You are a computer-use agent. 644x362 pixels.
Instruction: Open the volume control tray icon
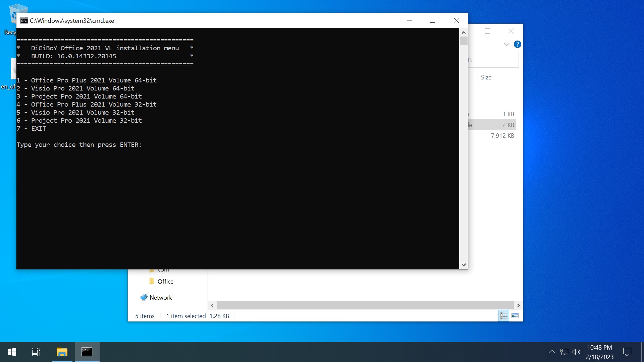pyautogui.click(x=576, y=352)
